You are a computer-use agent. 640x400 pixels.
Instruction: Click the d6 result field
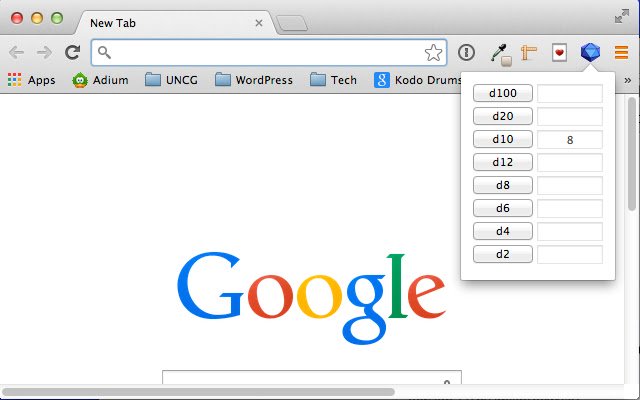[x=570, y=209]
